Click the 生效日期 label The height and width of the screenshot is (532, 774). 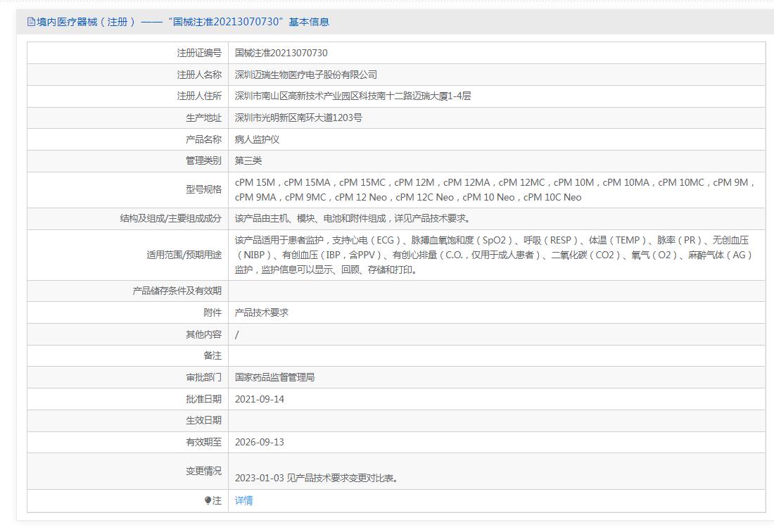coord(204,420)
